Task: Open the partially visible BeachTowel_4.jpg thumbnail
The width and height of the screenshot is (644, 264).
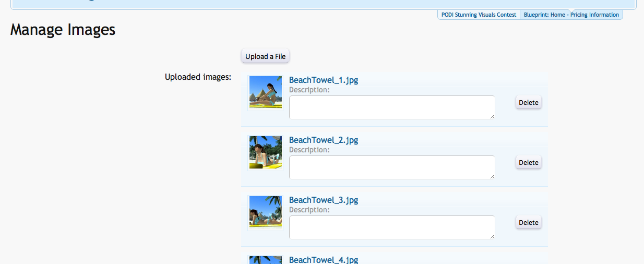Action: tap(265, 260)
